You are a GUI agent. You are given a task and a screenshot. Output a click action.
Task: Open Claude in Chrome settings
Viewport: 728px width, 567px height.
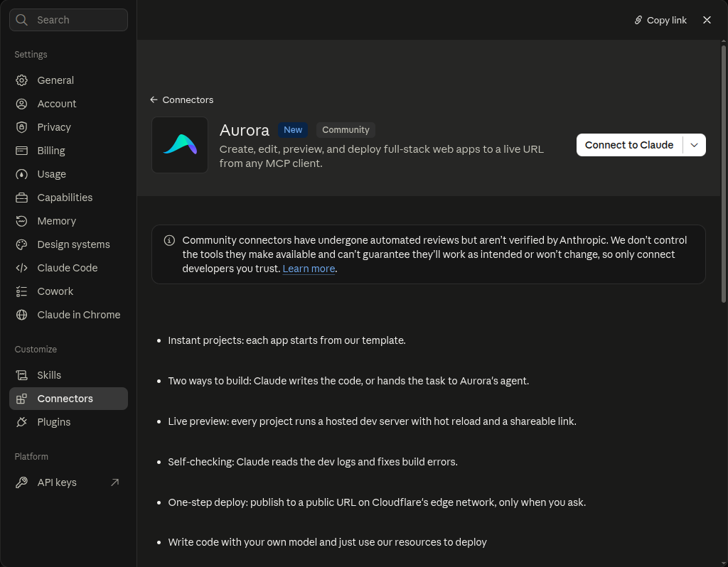(x=68, y=315)
